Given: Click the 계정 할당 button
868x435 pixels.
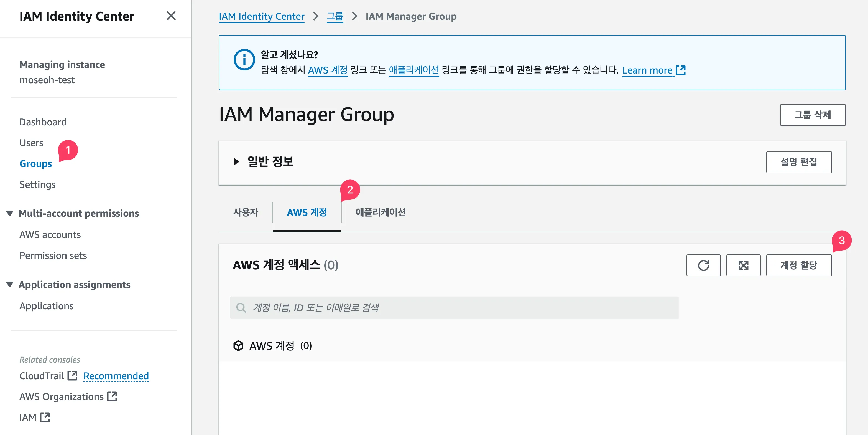Looking at the screenshot, I should (799, 265).
